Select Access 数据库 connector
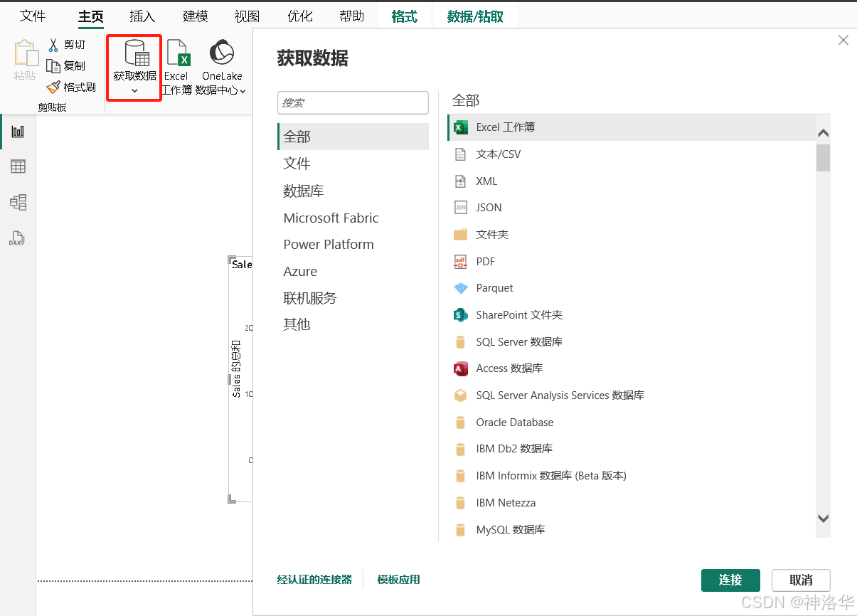The height and width of the screenshot is (616, 857). (x=631, y=368)
